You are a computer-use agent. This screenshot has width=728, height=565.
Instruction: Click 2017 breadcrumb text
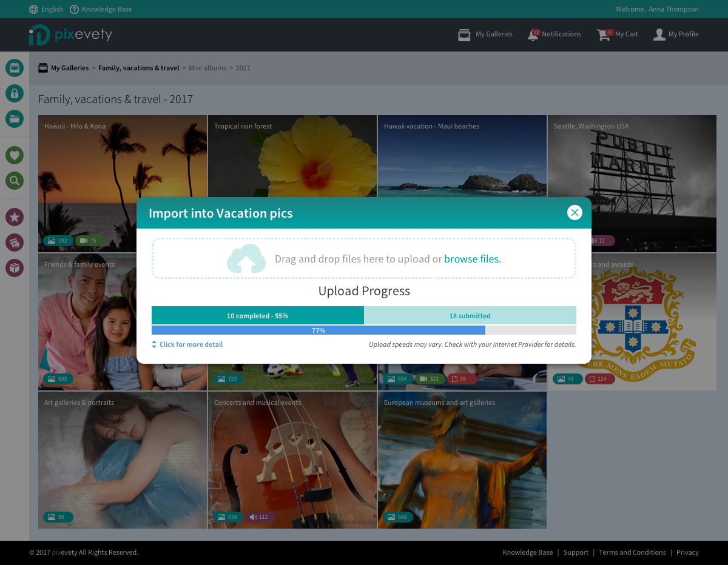(243, 68)
